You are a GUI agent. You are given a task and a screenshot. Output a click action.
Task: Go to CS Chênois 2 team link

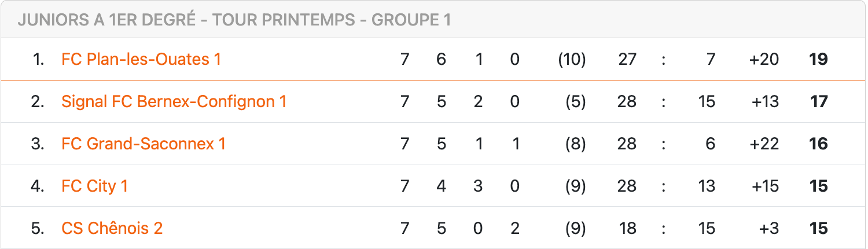click(112, 228)
